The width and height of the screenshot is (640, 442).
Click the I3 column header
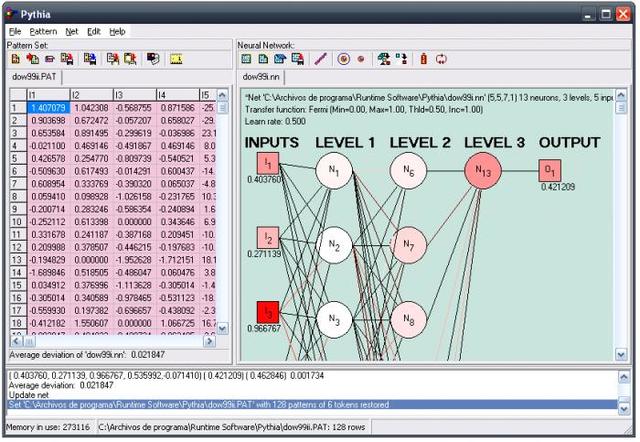(x=135, y=95)
